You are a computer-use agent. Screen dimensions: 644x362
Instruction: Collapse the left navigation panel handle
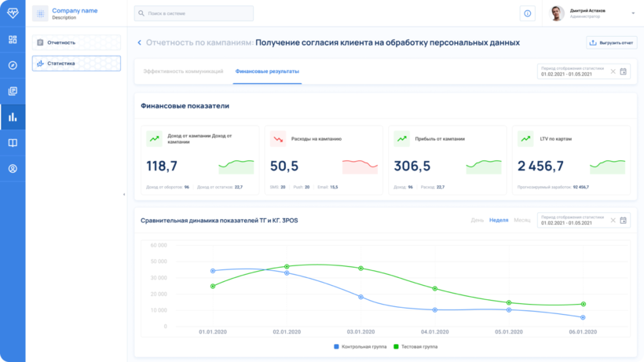124,194
